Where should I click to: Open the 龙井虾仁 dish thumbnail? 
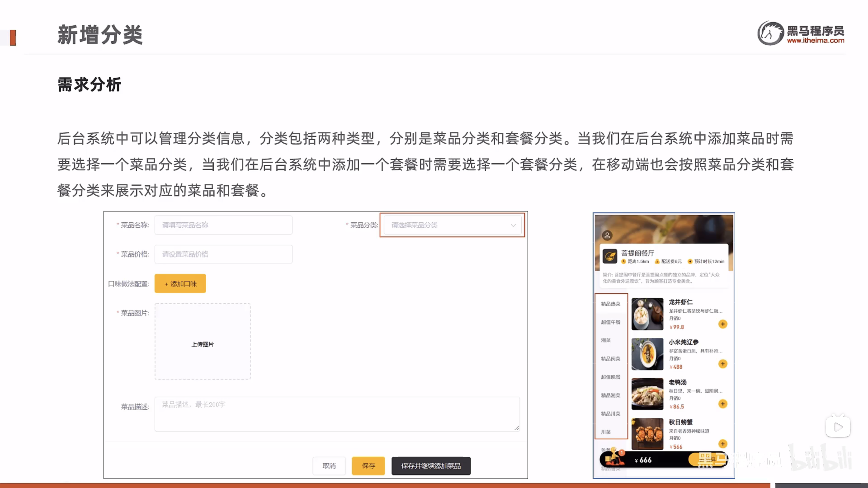point(647,314)
